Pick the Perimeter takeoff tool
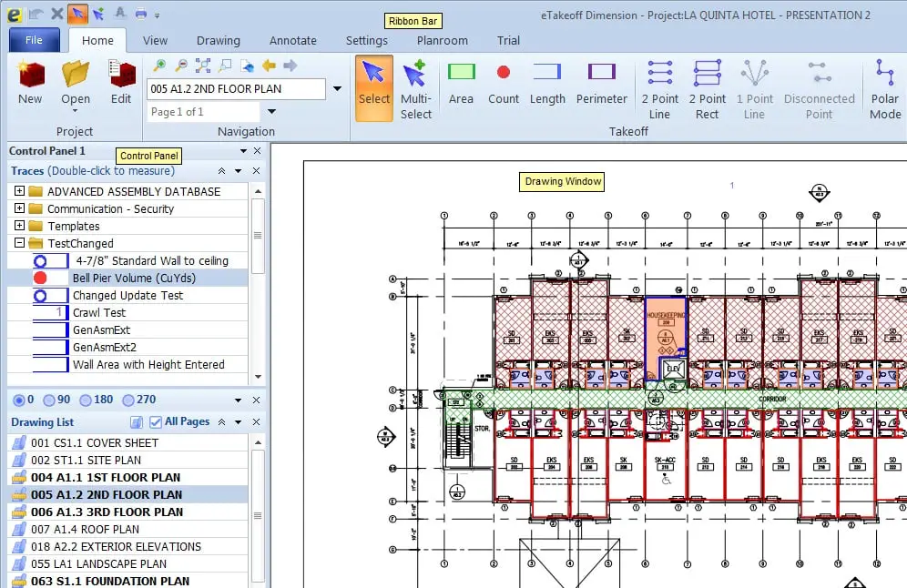Image resolution: width=907 pixels, height=588 pixels. click(x=601, y=83)
